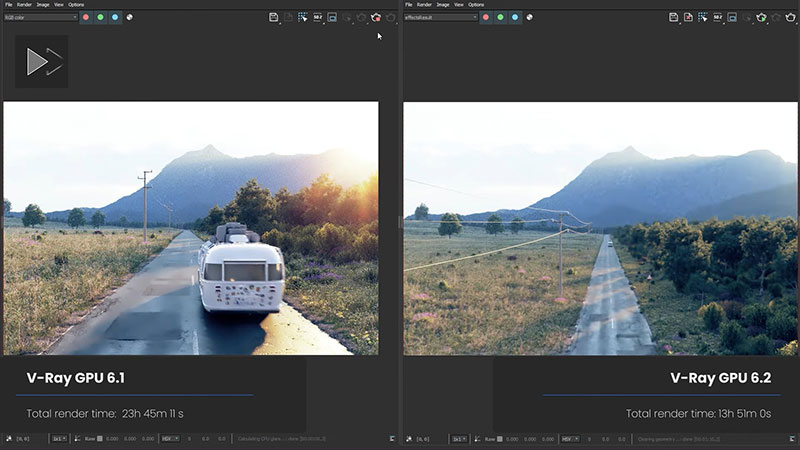Open the Render menu in left window
Image resolution: width=800 pixels, height=450 pixels.
click(x=24, y=5)
